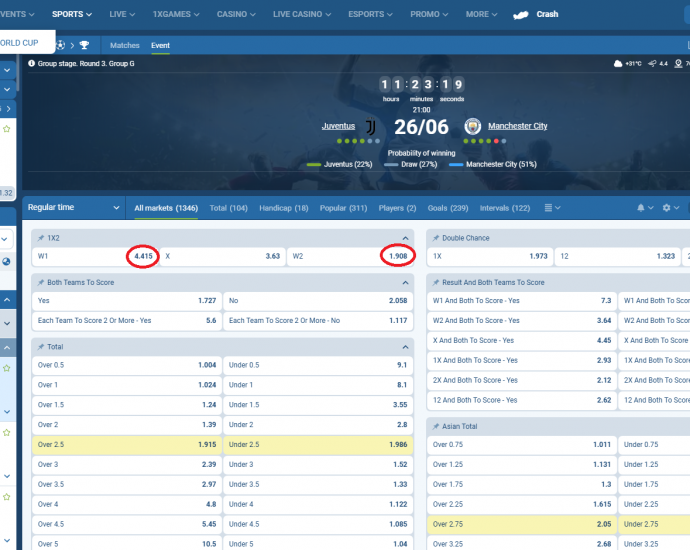Pin the Result And Both Teams To Score market
690x550 pixels.
pos(436,282)
